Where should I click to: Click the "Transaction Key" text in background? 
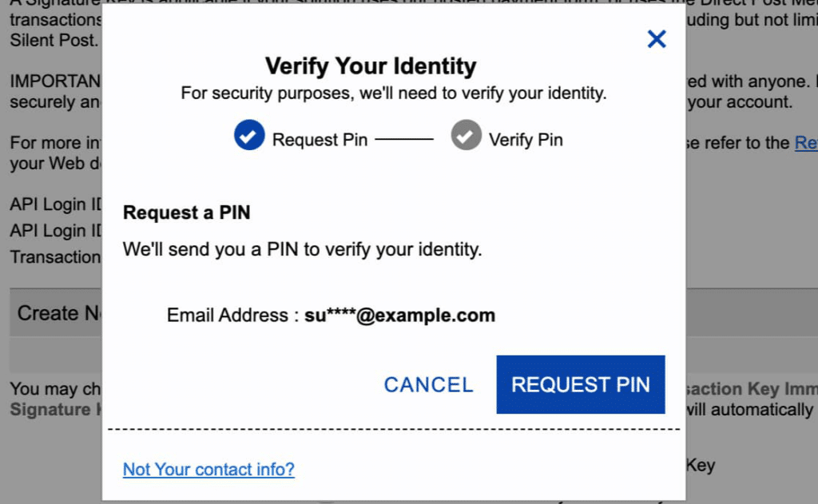pyautogui.click(x=55, y=256)
